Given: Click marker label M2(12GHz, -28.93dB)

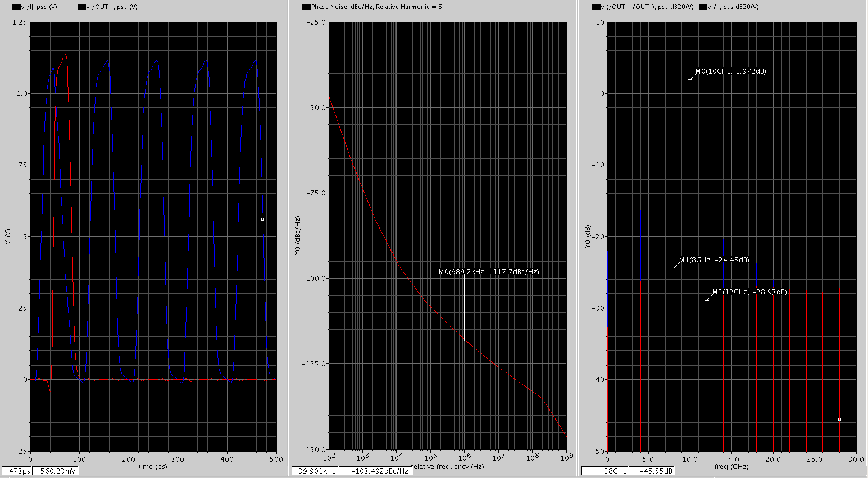Looking at the screenshot, I should pos(749,292).
